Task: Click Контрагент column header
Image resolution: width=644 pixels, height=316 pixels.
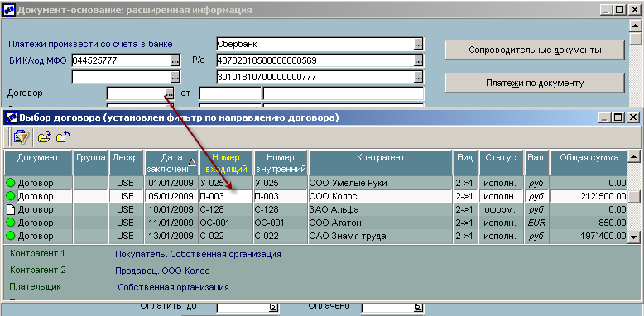Action: 381,163
